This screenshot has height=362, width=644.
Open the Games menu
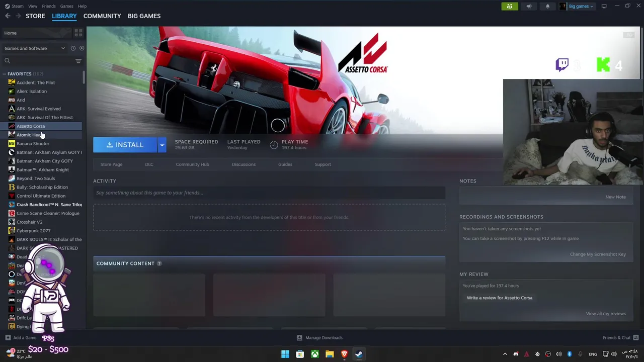(x=66, y=6)
